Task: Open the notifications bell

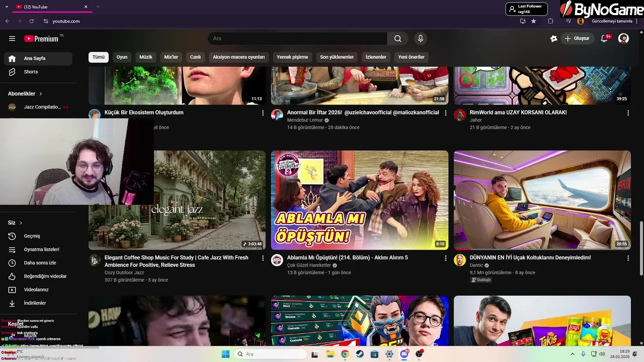Action: click(x=605, y=39)
